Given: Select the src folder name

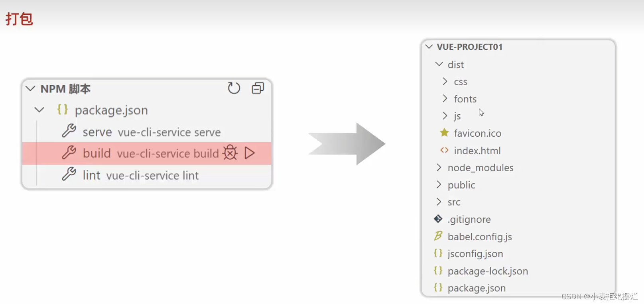Looking at the screenshot, I should [454, 202].
